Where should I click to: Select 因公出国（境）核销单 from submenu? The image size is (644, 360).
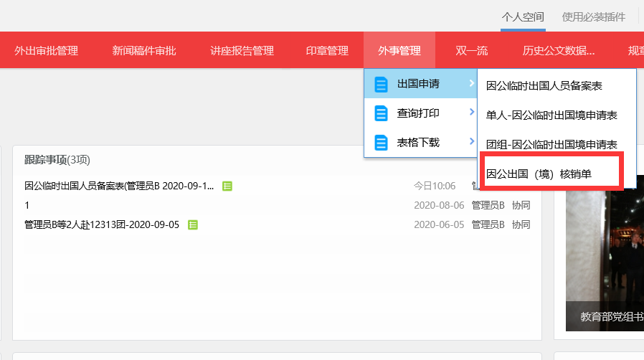pos(539,174)
